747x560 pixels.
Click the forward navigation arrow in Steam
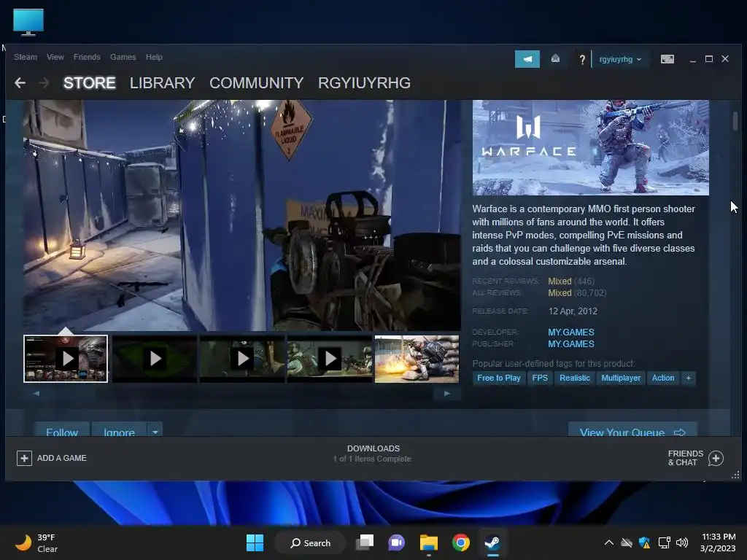(43, 83)
